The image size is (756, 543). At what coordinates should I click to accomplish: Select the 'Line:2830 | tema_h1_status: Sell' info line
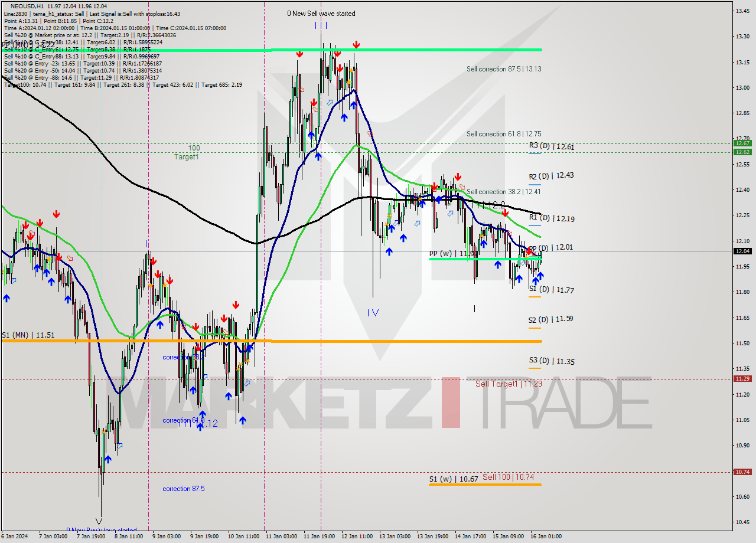click(92, 14)
